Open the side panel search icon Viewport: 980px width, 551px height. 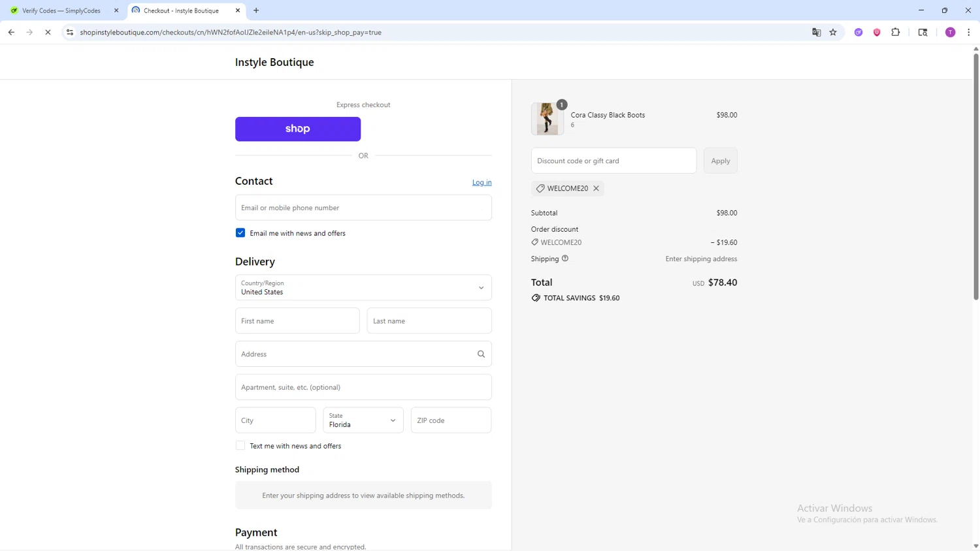coord(923,32)
